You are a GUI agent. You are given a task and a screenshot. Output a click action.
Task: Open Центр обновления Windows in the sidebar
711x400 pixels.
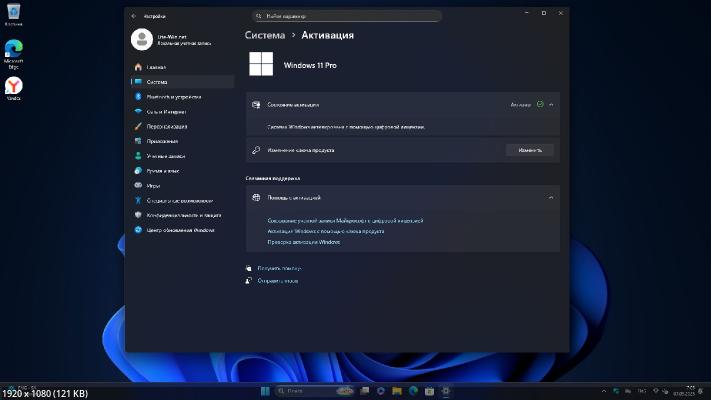click(x=180, y=230)
